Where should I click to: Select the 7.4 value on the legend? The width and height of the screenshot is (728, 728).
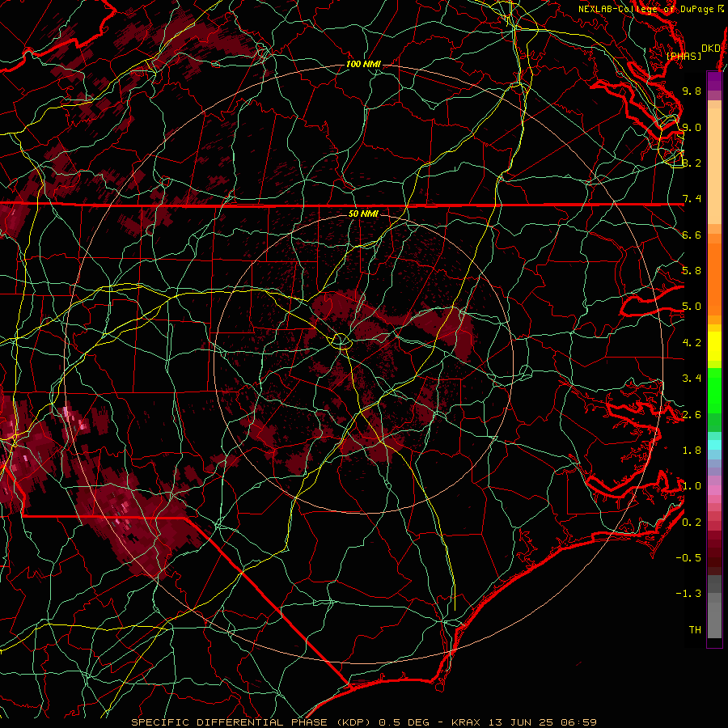692,199
